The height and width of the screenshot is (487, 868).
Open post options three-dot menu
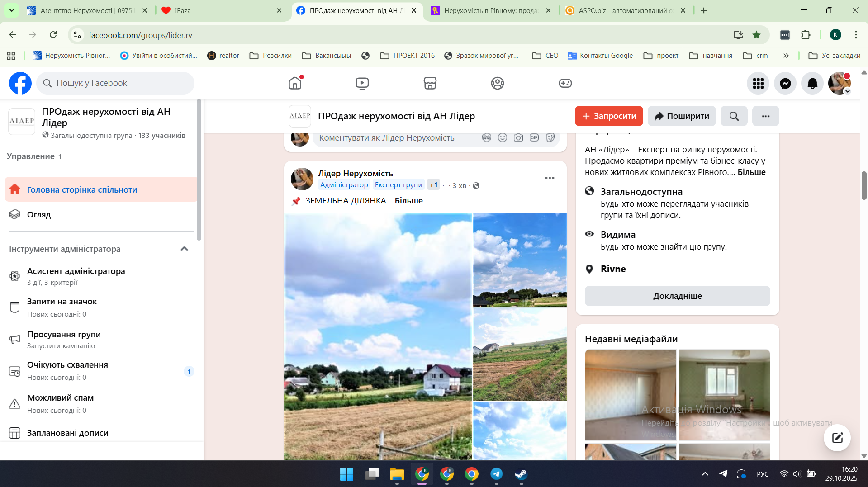coord(550,178)
